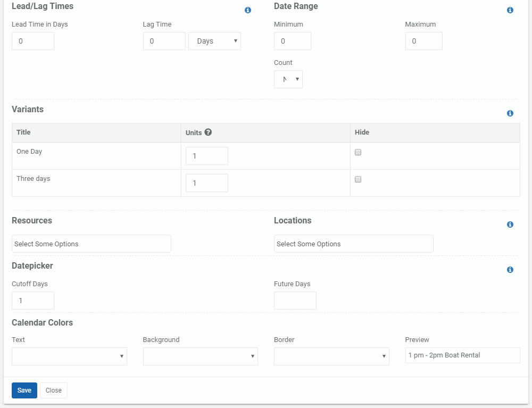532x408 pixels.
Task: Open the Calendar Colors Border dropdown
Action: click(331, 356)
